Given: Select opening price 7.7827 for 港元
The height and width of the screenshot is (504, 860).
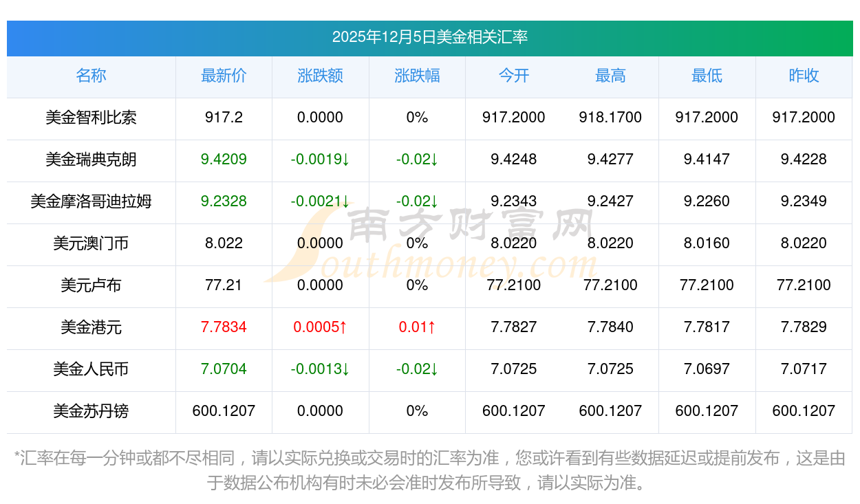Looking at the screenshot, I should (514, 327).
